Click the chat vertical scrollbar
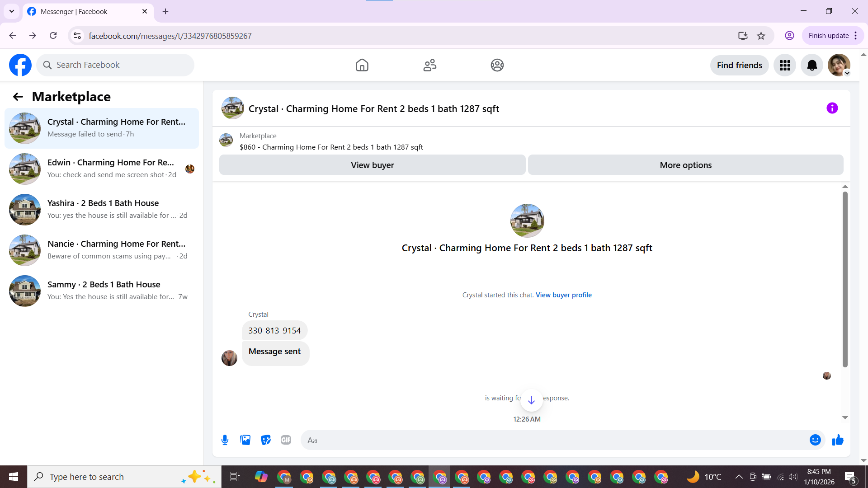Viewport: 868px width, 488px height. (x=844, y=279)
